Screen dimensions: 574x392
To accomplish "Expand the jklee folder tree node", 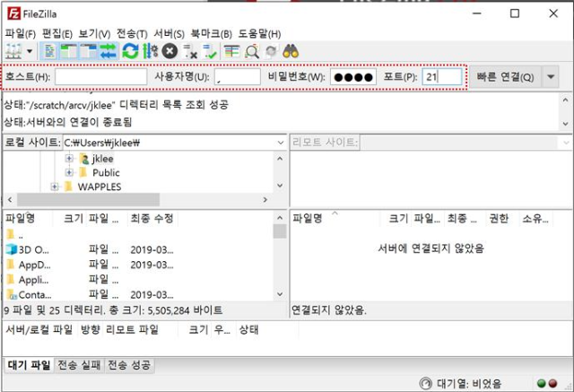I will pos(69,159).
